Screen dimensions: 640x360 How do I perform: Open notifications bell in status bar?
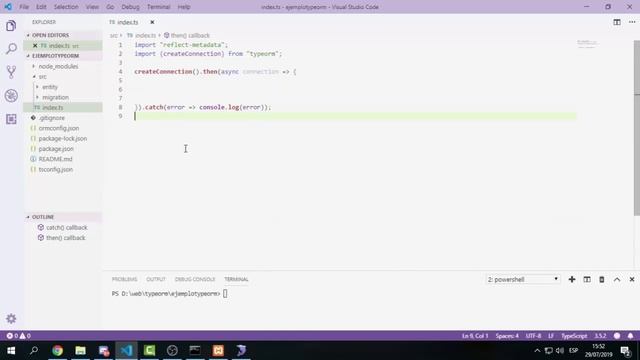click(x=630, y=336)
